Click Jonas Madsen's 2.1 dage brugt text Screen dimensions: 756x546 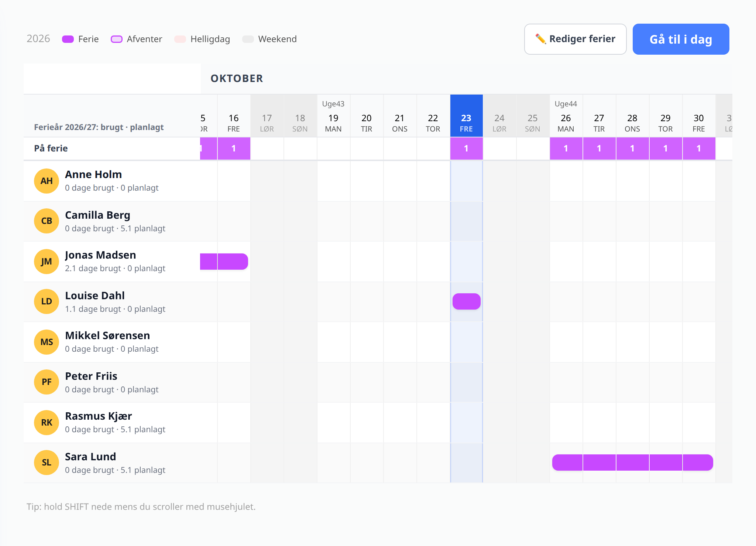tap(93, 268)
